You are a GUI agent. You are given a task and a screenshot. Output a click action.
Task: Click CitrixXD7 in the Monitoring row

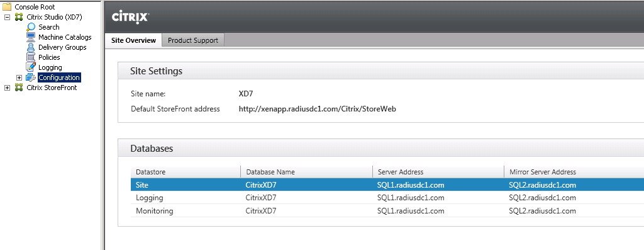click(261, 211)
